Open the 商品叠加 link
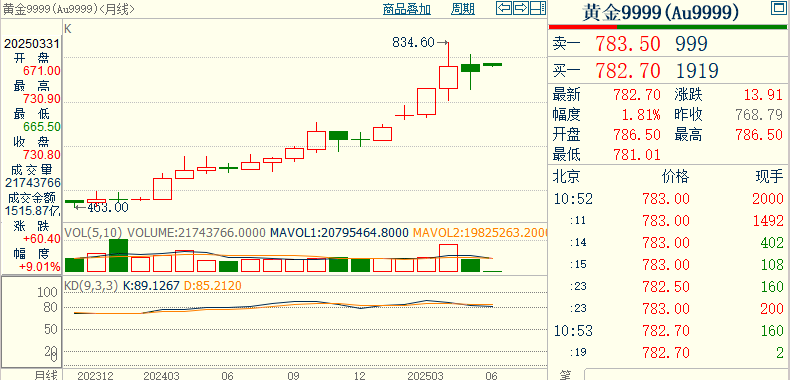 point(407,9)
